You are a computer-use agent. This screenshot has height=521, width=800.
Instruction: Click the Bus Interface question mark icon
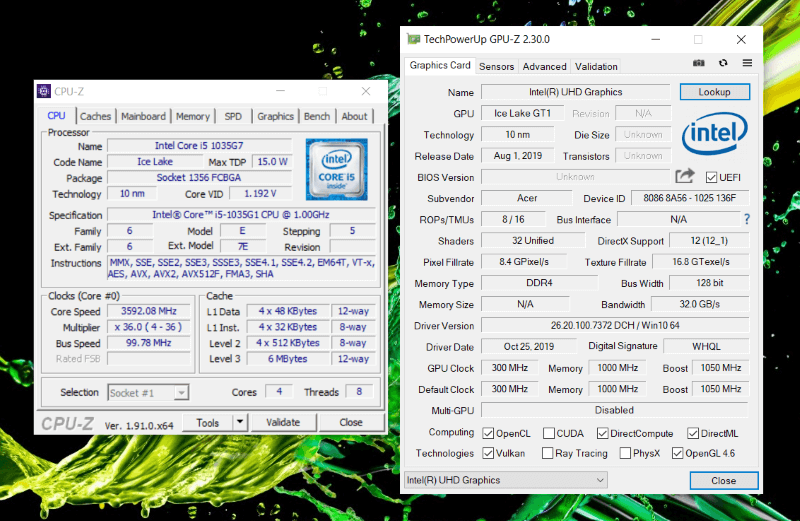click(746, 219)
